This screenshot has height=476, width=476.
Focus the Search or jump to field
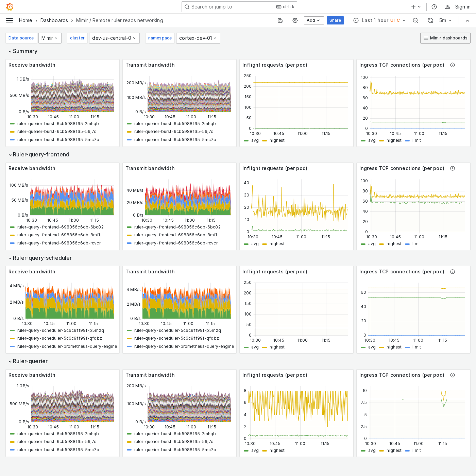tap(239, 7)
